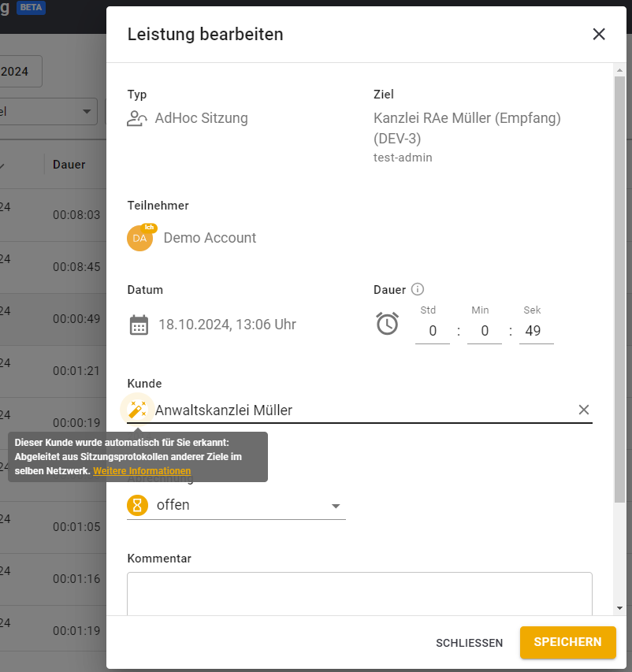
Task: Click the info icon beside Dauer
Action: [x=418, y=290]
